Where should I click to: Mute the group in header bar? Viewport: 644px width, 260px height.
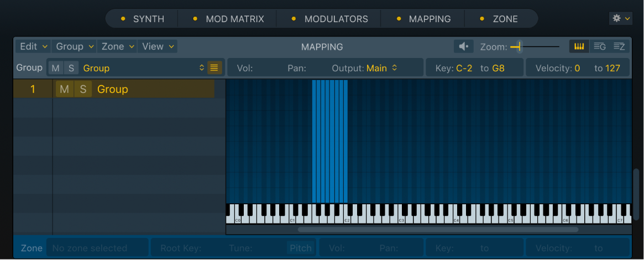click(x=56, y=68)
